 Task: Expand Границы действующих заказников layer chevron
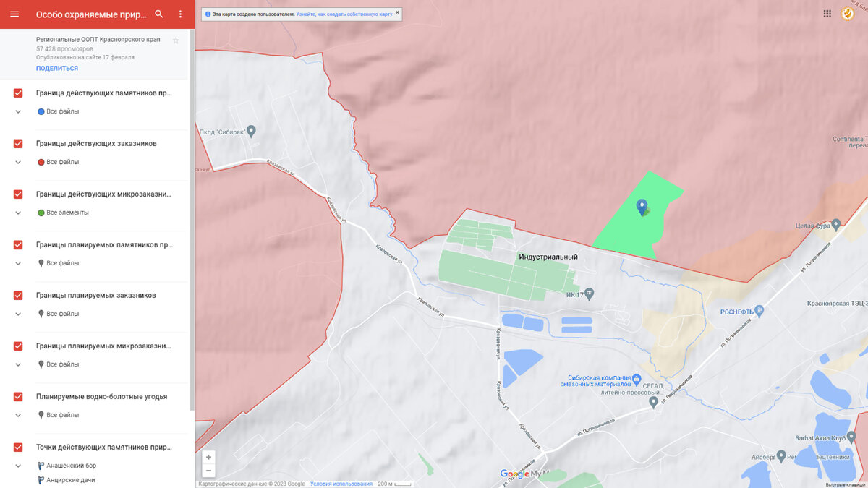18,162
